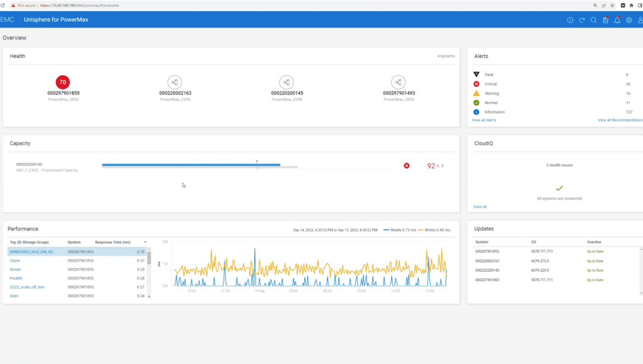643x364 pixels.
Task: Open the user profile icon in header
Action: (640, 20)
